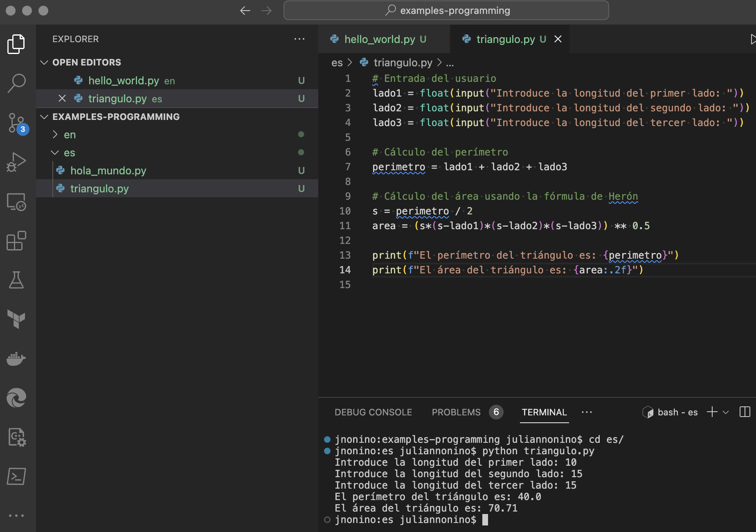Open the Testing flask view
The image size is (756, 532).
point(16,280)
